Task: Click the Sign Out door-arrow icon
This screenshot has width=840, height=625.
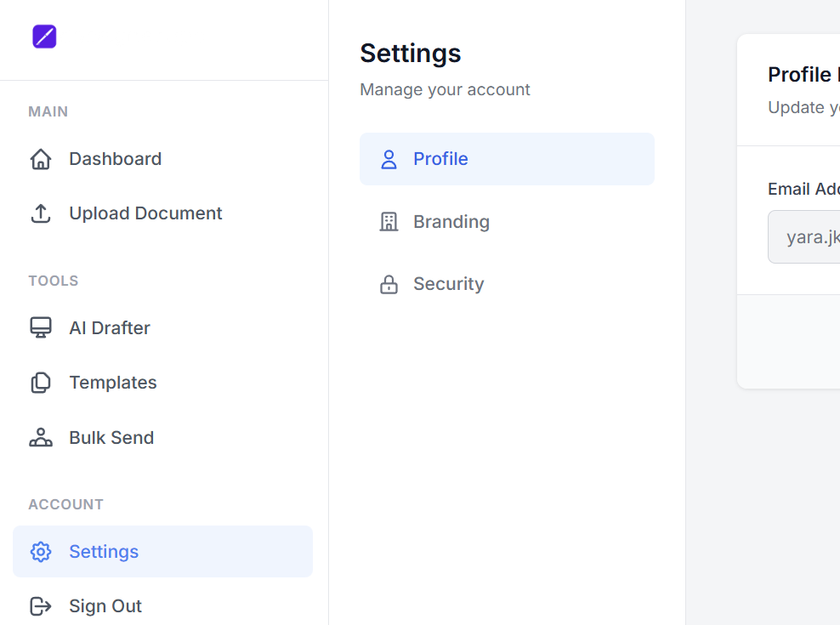Action: (x=40, y=606)
